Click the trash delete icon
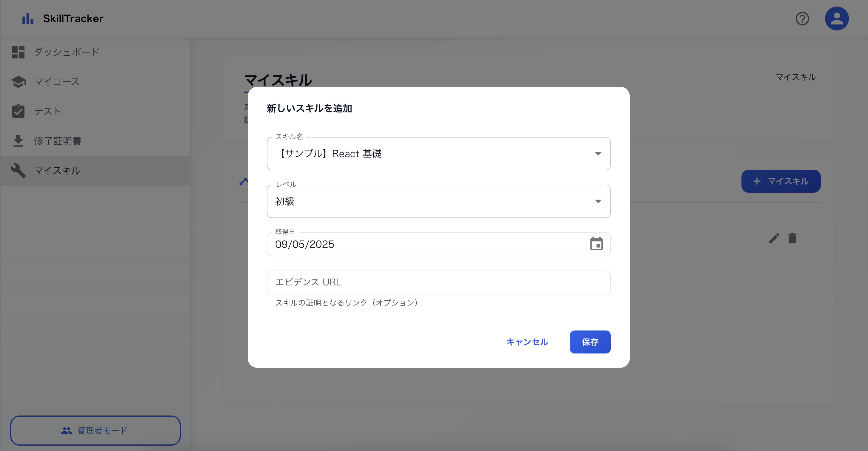 (792, 238)
